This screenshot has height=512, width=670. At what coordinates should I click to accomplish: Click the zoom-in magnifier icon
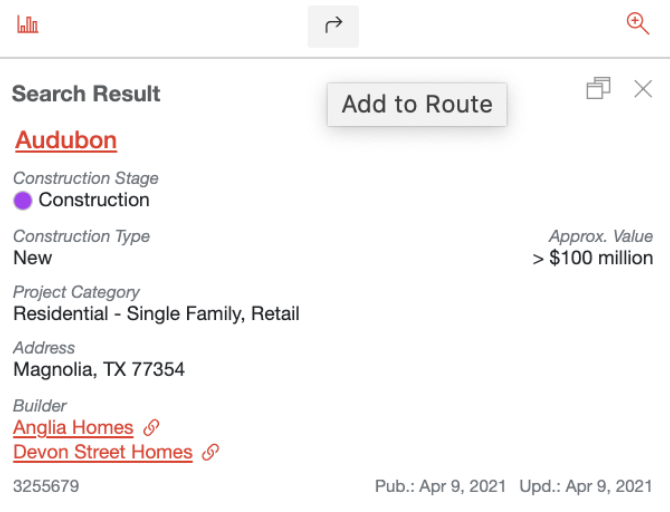[x=638, y=24]
